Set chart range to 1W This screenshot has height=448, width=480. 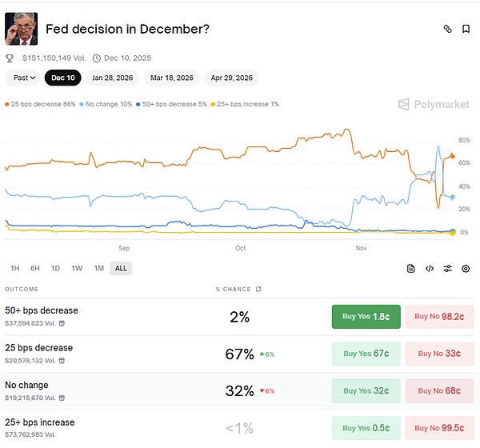tap(77, 269)
